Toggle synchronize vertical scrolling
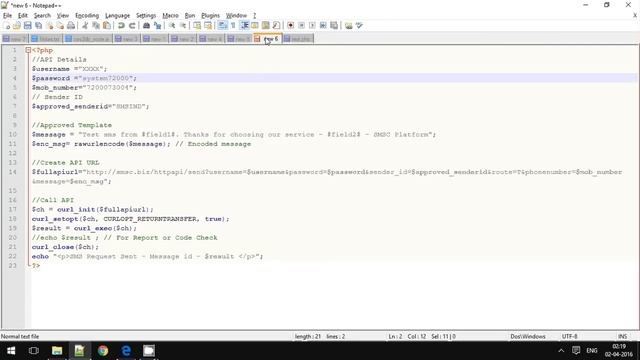This screenshot has width=640, height=360. [198, 25]
